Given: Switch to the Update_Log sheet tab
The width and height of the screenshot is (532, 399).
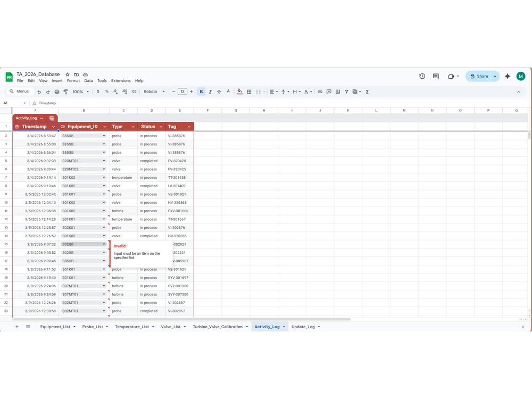Looking at the screenshot, I should (x=303, y=327).
